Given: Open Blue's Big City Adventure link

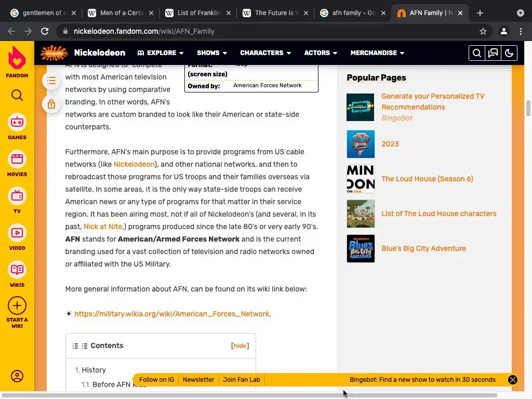Looking at the screenshot, I should point(423,249).
